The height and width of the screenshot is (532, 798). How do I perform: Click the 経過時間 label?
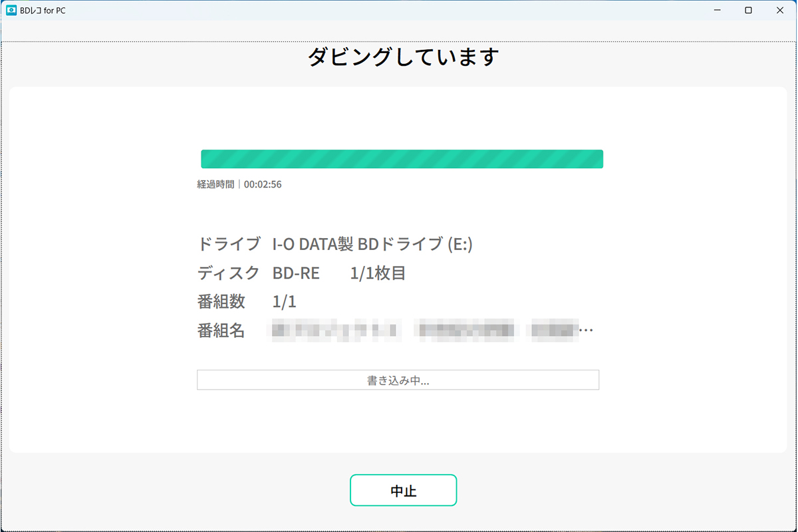[x=216, y=184]
